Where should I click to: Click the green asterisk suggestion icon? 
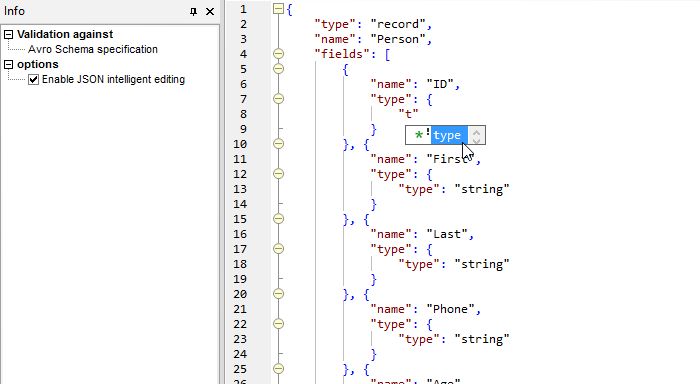(x=419, y=135)
